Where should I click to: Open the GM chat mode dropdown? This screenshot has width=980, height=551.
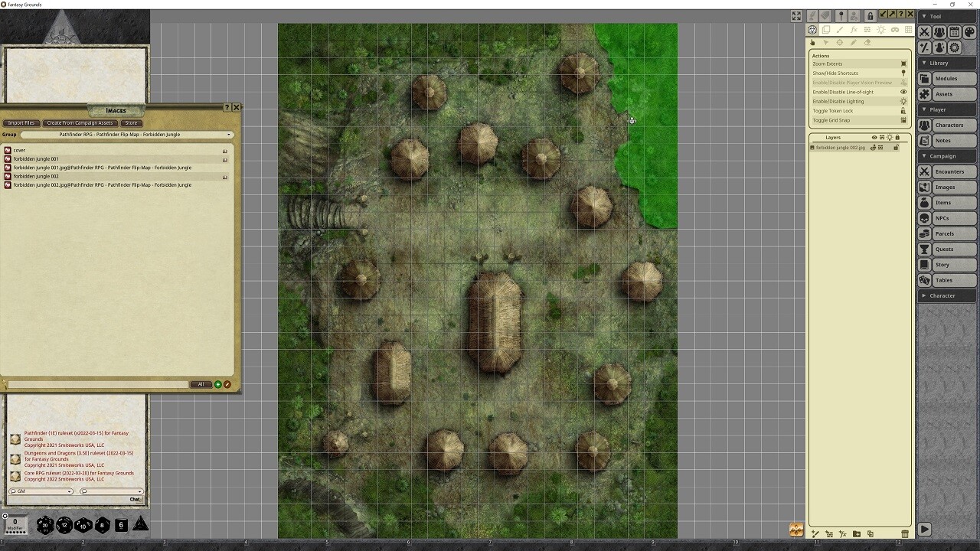(x=40, y=491)
